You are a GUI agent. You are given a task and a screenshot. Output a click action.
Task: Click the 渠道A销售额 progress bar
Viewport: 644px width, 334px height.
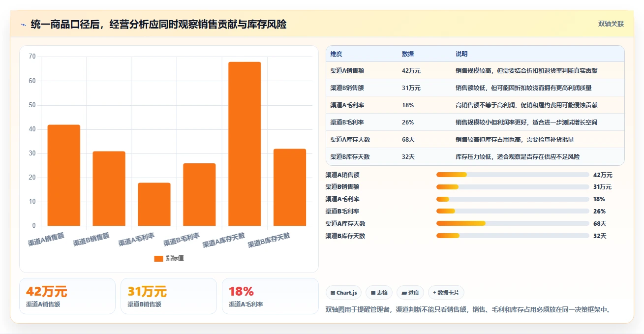tap(513, 175)
